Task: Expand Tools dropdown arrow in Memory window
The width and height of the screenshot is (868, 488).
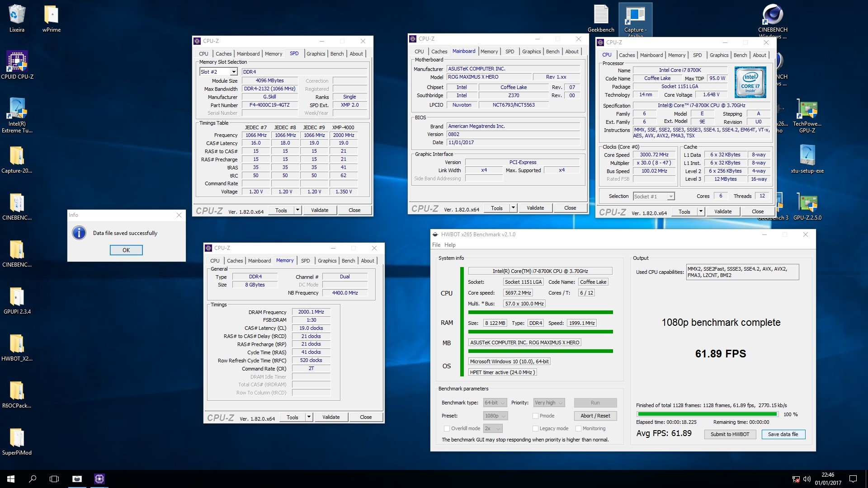Action: point(309,417)
